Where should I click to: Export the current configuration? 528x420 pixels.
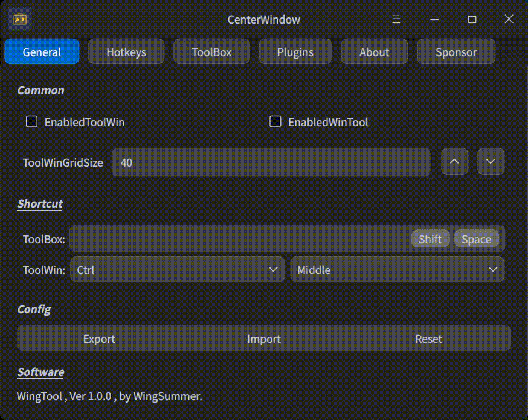98,339
